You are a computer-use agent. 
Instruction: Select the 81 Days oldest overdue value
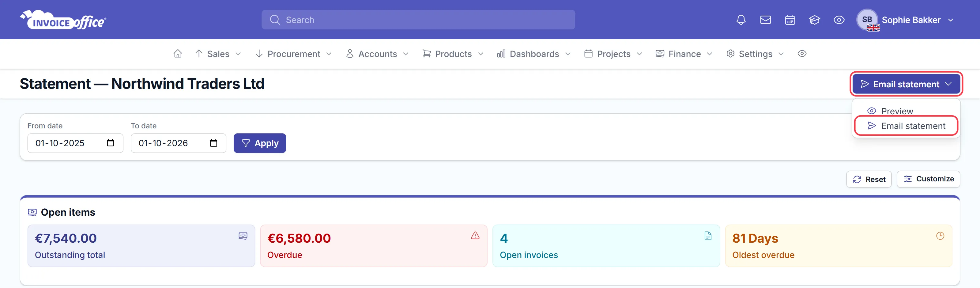coord(755,238)
